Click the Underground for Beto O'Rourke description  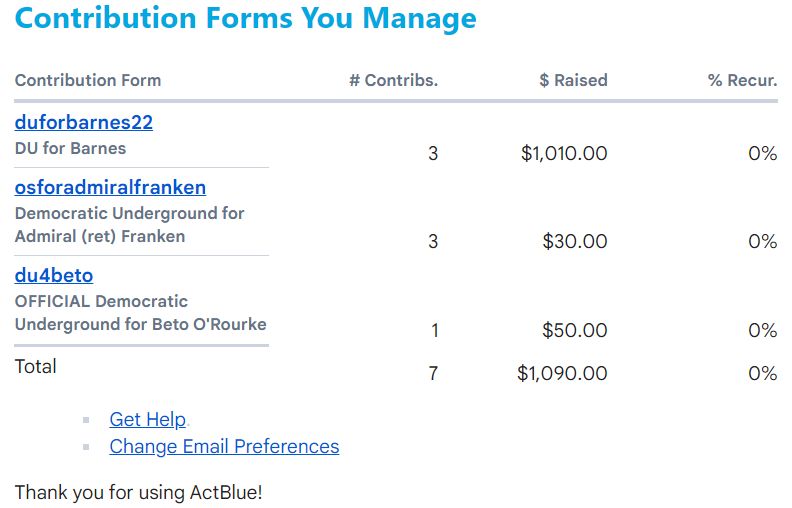click(140, 324)
